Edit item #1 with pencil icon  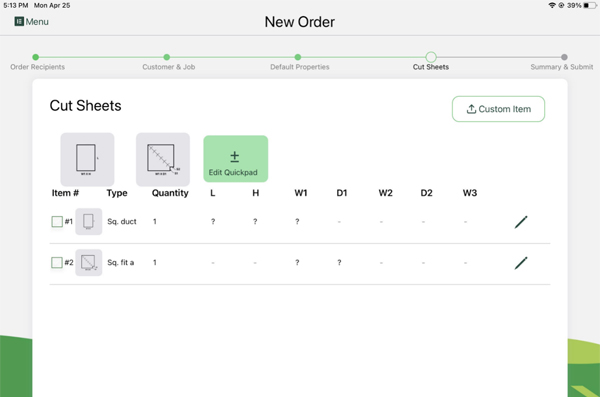tap(521, 222)
